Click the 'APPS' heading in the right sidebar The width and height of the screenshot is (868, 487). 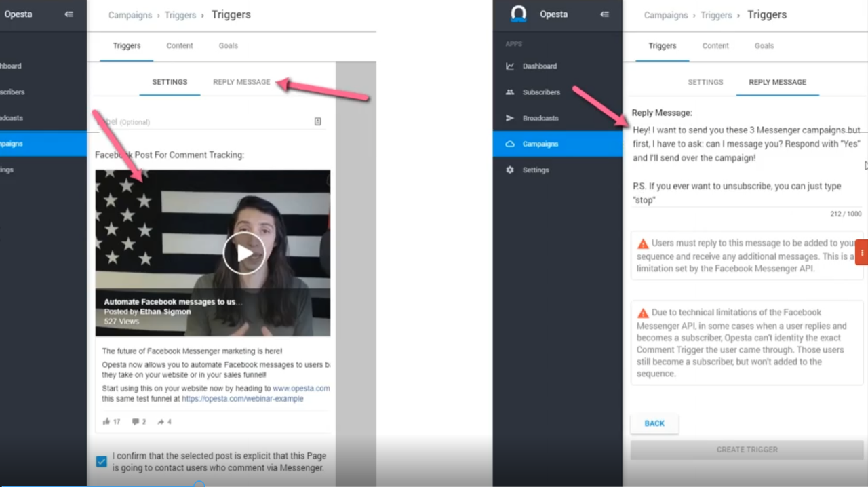point(513,44)
